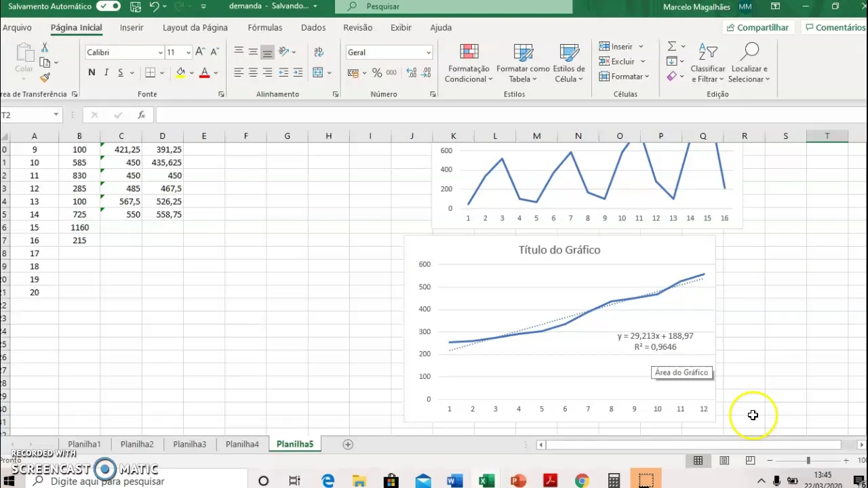The width and height of the screenshot is (868, 488).
Task: Toggle align text left
Action: 239,73
